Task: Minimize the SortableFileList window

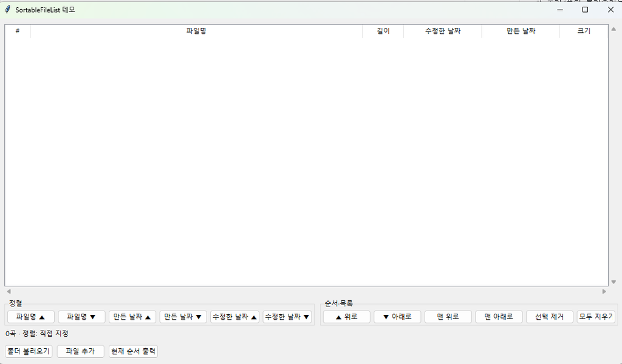Action: [560, 10]
